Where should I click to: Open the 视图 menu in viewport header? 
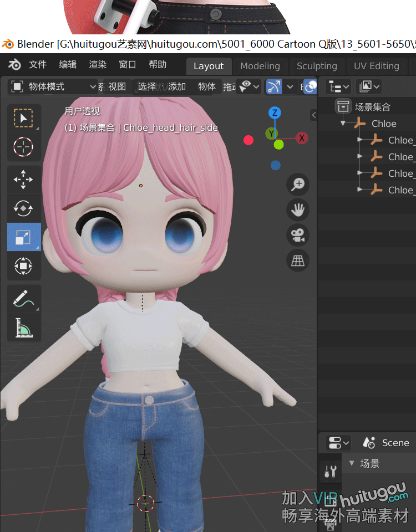[117, 87]
